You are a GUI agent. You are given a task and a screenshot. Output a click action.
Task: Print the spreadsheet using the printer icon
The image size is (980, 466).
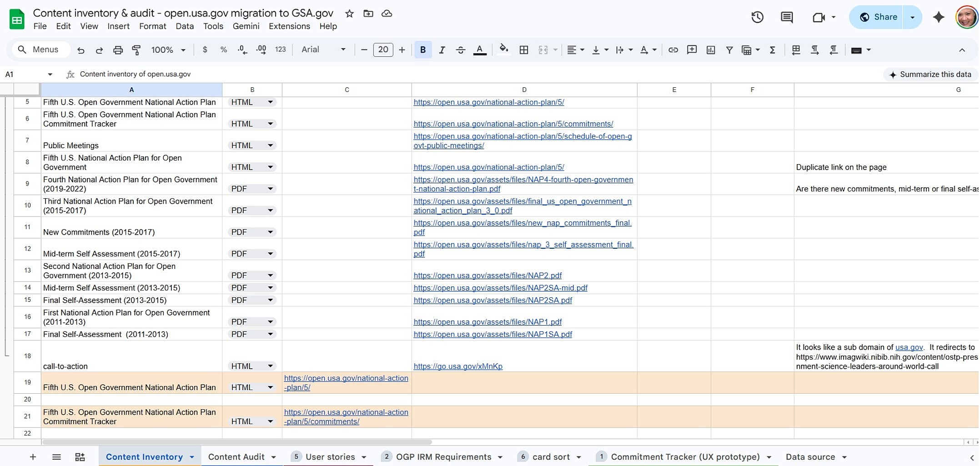[x=118, y=50]
